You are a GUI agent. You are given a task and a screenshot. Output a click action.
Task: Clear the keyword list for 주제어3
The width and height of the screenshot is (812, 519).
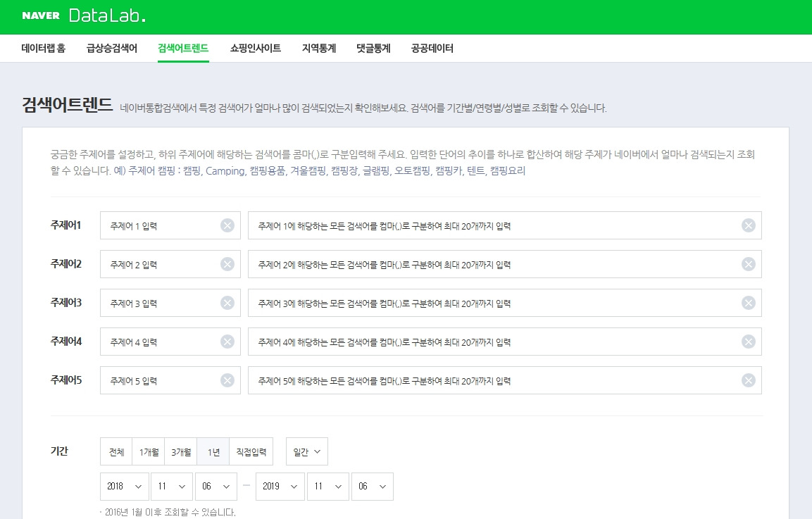749,302
